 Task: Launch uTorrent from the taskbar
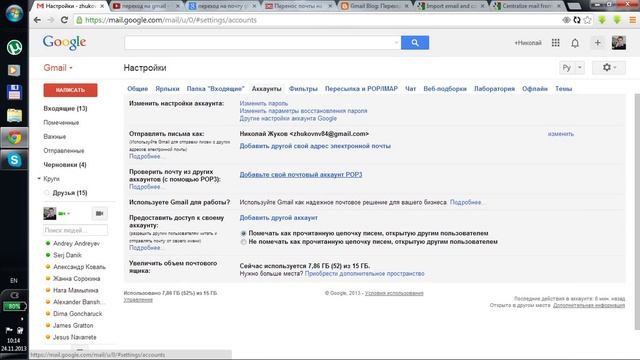(14, 47)
